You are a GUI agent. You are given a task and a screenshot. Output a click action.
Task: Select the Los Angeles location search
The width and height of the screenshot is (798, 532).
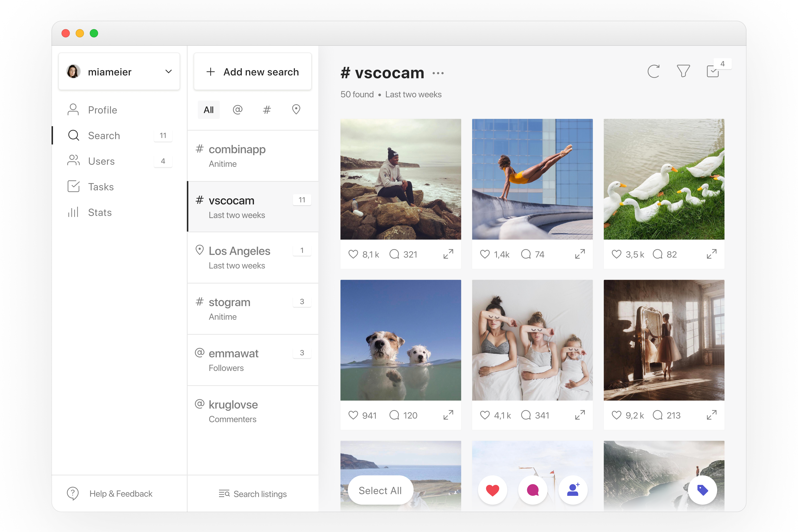coord(253,257)
